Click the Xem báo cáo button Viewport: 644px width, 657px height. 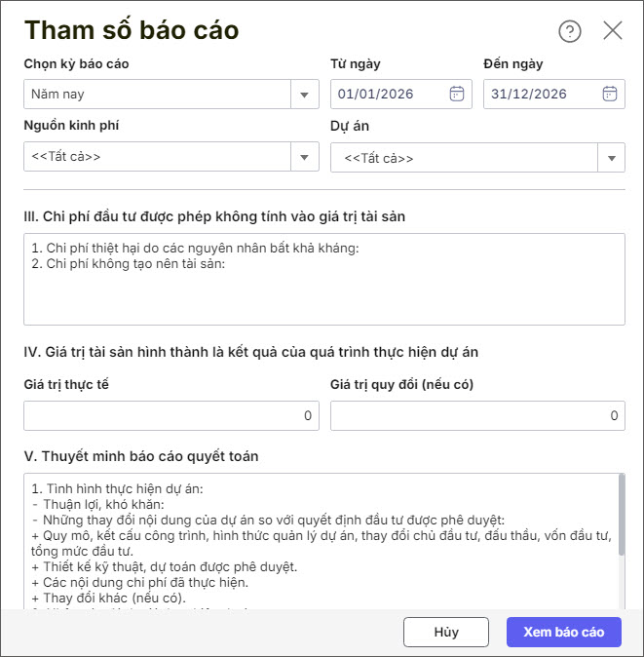[x=563, y=632]
